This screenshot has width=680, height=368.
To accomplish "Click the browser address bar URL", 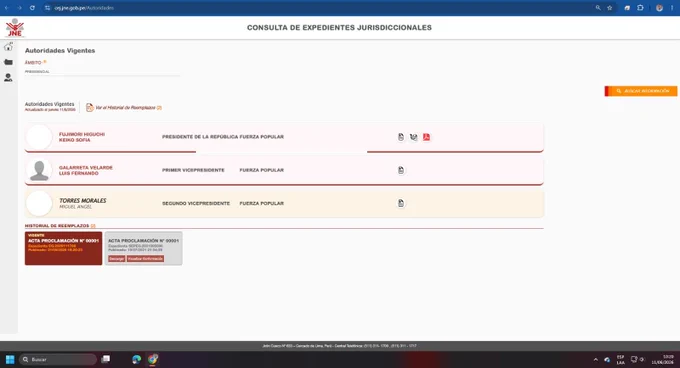I will tap(84, 8).
